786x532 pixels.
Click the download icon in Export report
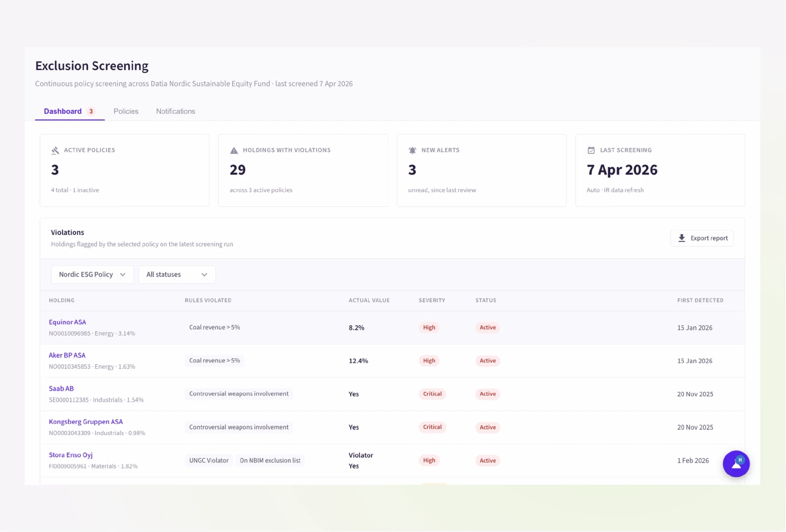coord(682,238)
